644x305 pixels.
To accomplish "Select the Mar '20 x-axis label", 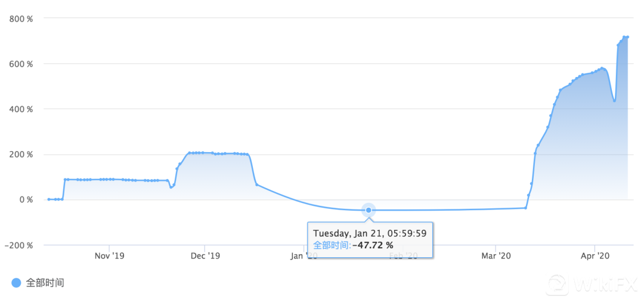I will [x=497, y=256].
